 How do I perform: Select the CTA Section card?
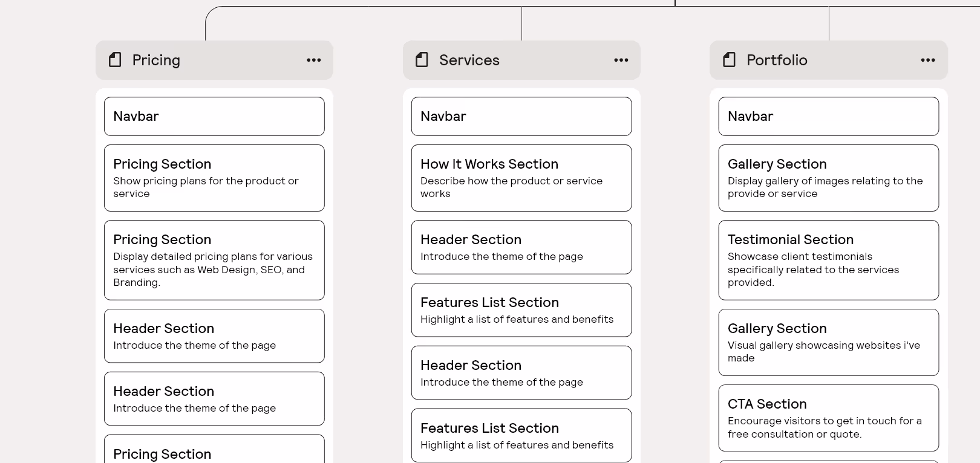tap(829, 418)
